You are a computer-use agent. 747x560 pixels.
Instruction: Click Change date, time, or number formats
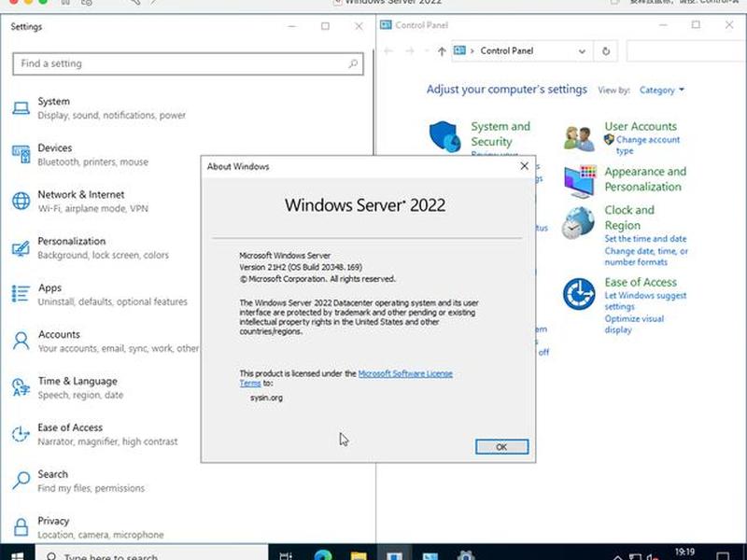(646, 256)
